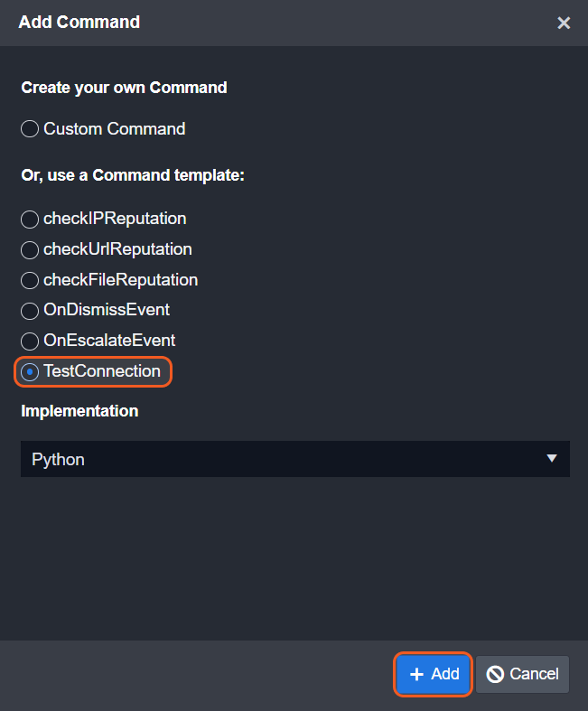Select checkFileReputation command template

30,281
